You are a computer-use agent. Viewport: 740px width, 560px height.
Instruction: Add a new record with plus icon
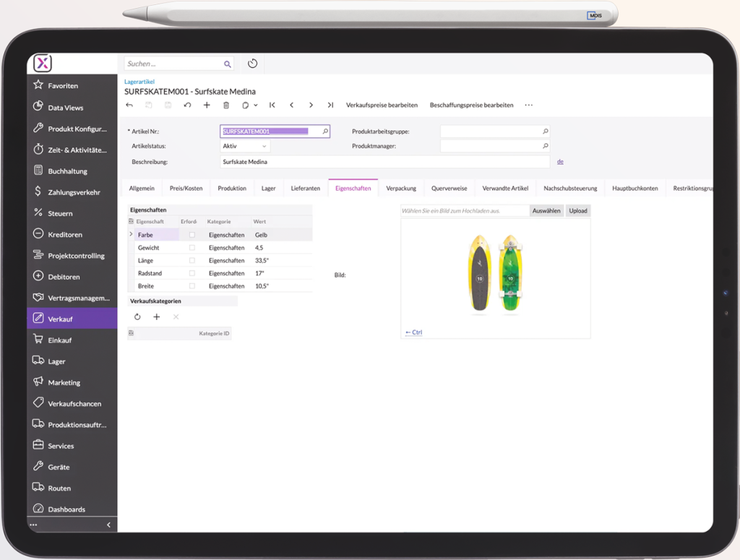[x=207, y=105]
